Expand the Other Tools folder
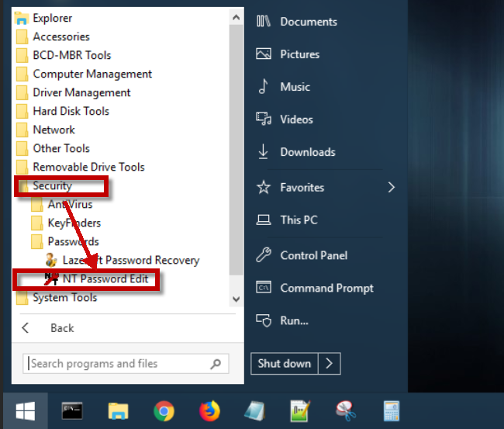The width and height of the screenshot is (504, 429). [53, 149]
